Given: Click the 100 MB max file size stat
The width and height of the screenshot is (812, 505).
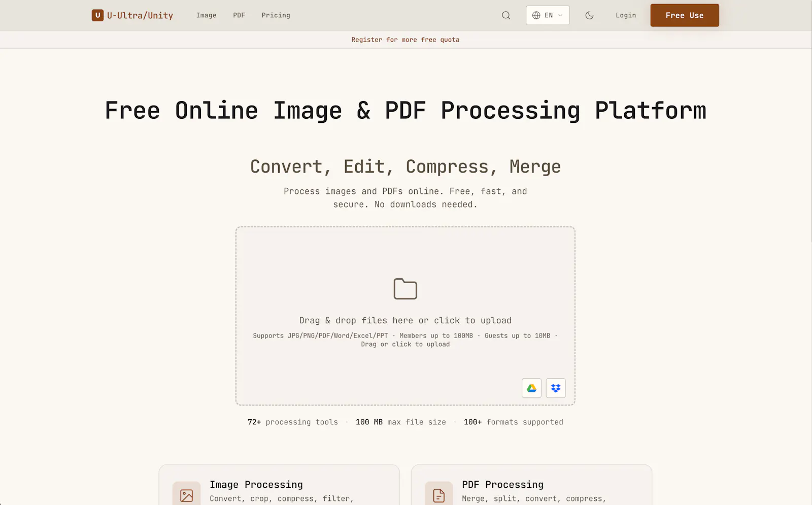Looking at the screenshot, I should 401,422.
